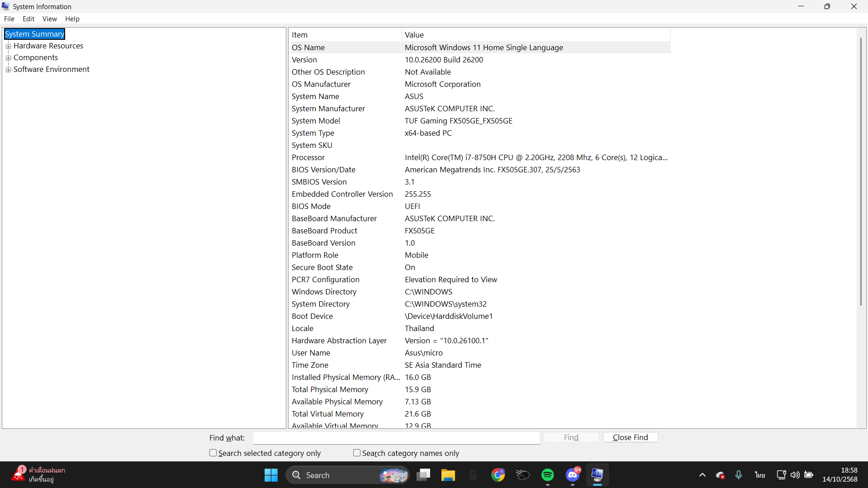This screenshot has height=488, width=868.
Task: Select the Locale row
Action: pyautogui.click(x=479, y=328)
